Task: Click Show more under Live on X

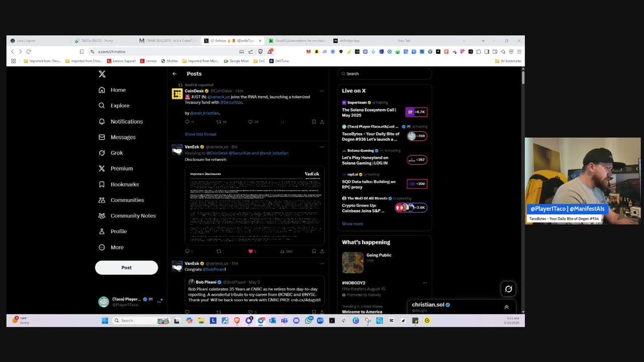Action: [x=352, y=224]
